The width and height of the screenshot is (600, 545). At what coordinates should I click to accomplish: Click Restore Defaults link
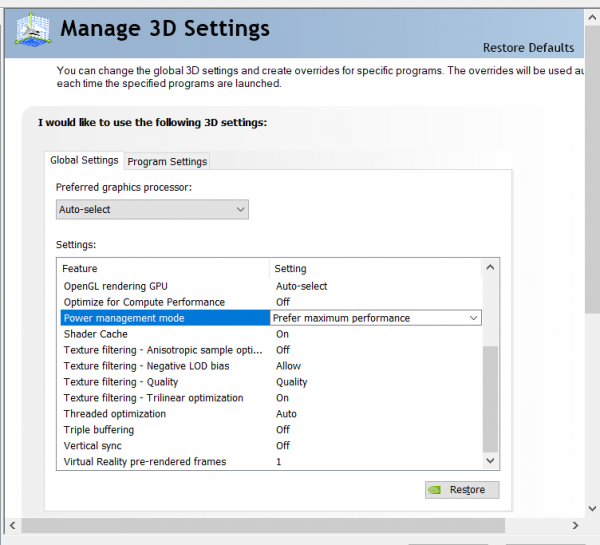[x=528, y=48]
